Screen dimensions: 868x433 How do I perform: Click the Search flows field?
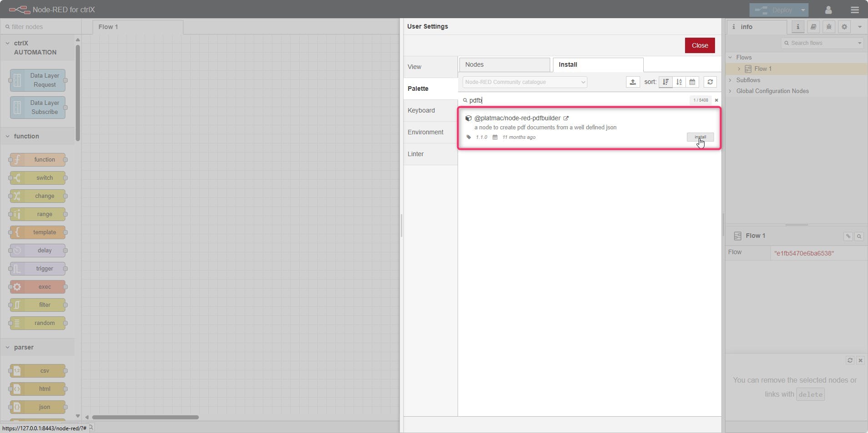coord(819,43)
